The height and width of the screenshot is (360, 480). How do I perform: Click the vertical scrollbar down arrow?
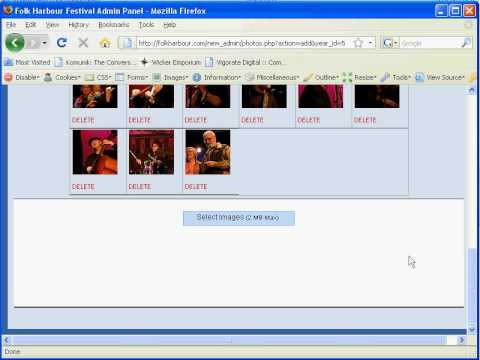point(472,330)
